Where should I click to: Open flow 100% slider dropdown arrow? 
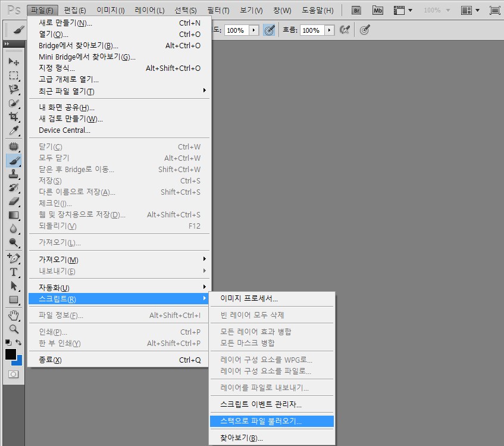329,30
